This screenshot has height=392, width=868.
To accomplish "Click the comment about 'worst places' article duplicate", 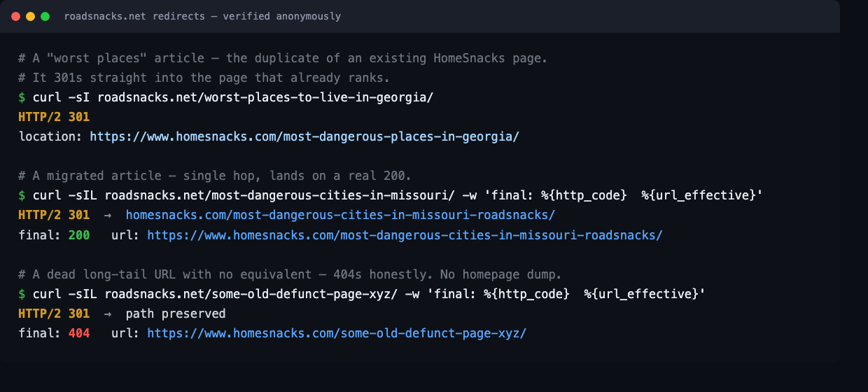I will (283, 58).
